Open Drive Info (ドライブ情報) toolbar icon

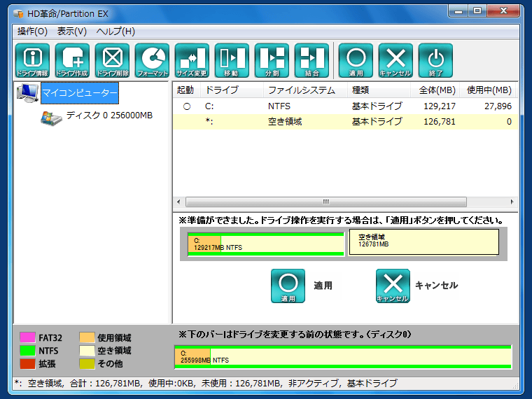tap(33, 60)
